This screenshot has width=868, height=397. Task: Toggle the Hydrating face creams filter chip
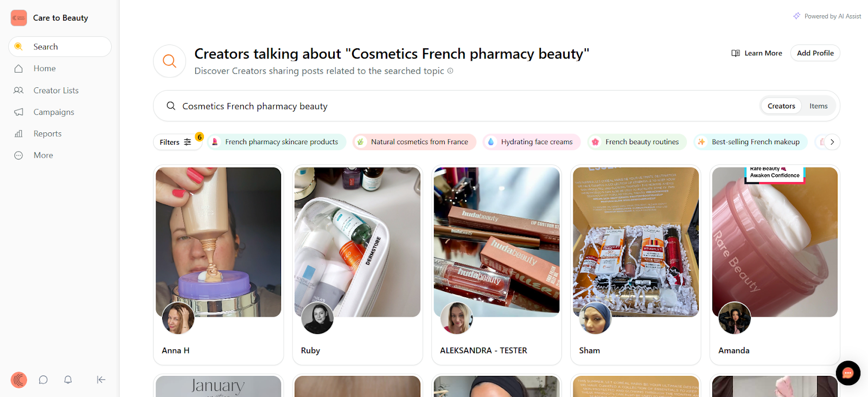tap(531, 142)
